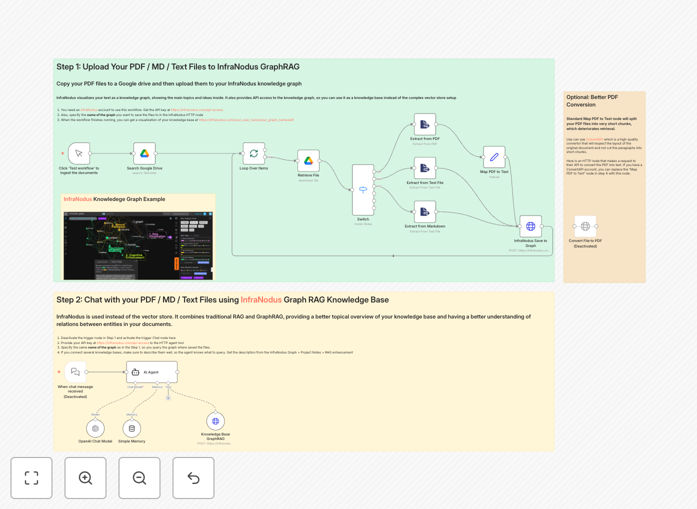Open the Extract from Markdown node

[x=425, y=212]
